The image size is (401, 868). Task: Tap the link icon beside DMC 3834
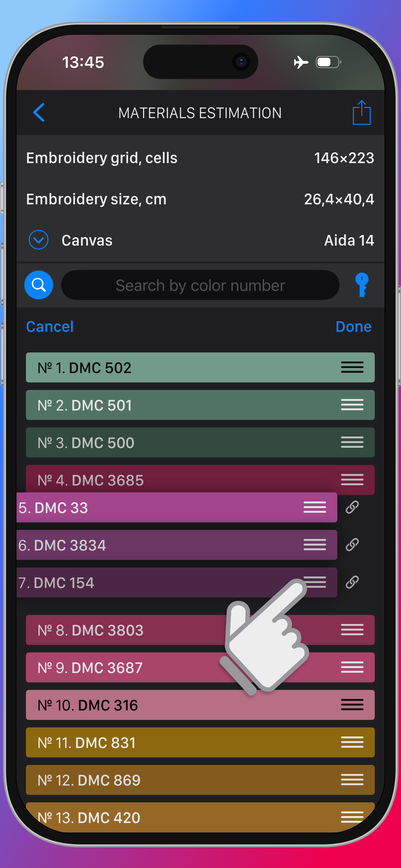(x=352, y=545)
